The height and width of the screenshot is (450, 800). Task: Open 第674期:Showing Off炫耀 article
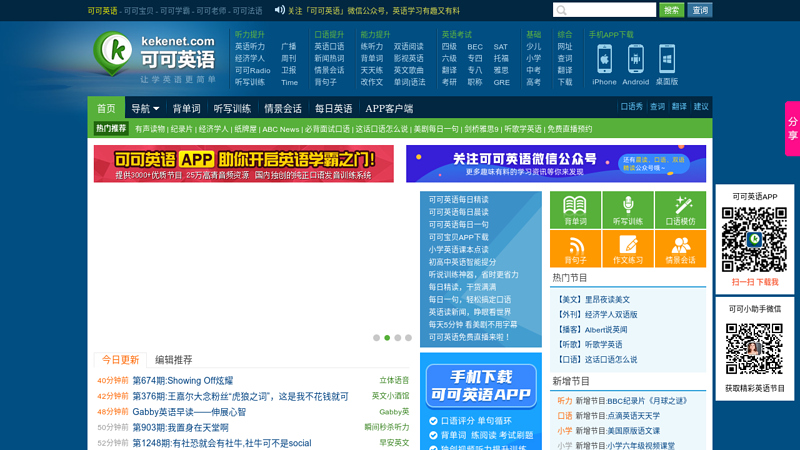pos(183,381)
